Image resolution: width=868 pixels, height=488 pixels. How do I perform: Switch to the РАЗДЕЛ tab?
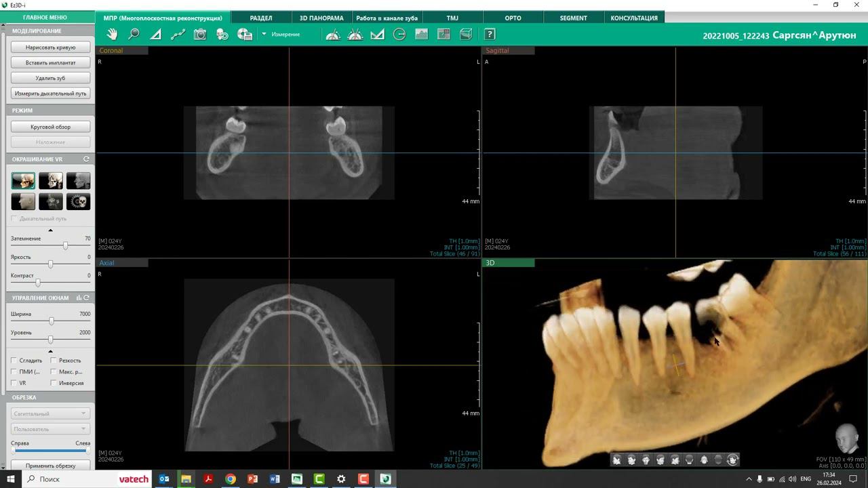tap(261, 18)
